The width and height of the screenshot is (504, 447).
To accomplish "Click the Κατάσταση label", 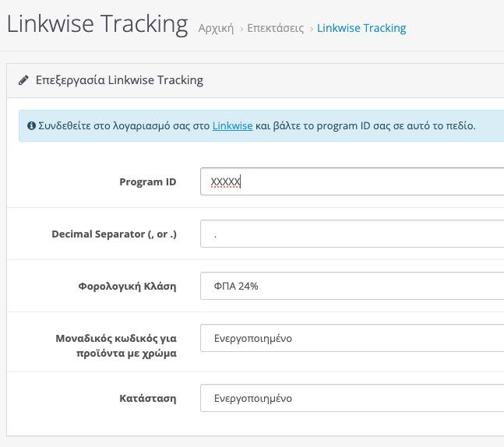I will click(148, 398).
